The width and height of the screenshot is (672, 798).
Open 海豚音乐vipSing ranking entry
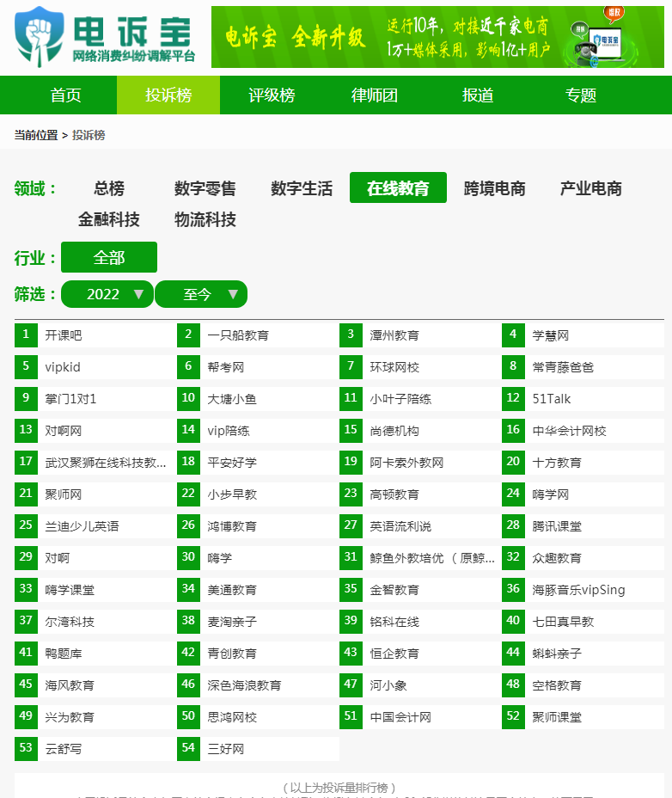[583, 590]
